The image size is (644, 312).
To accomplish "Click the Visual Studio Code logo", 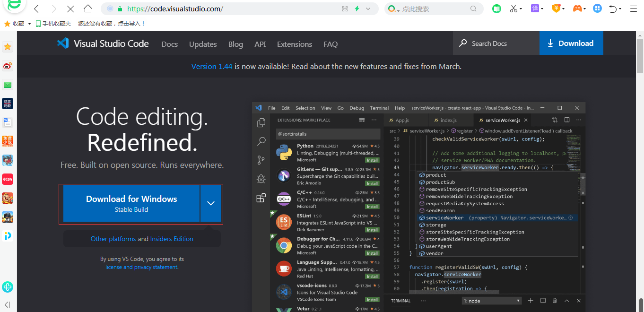I will point(103,43).
